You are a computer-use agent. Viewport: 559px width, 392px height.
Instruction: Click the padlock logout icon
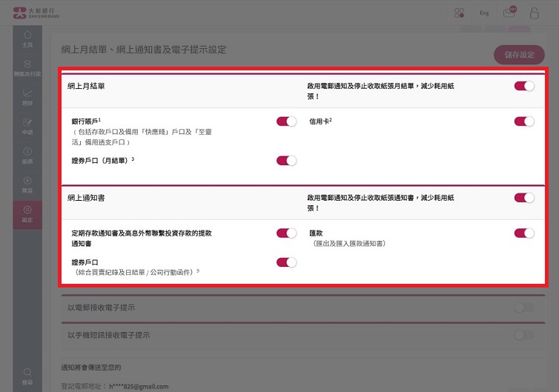tap(534, 13)
